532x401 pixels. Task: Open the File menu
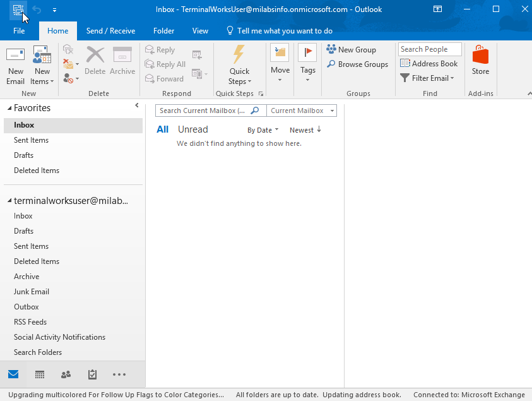[19, 31]
